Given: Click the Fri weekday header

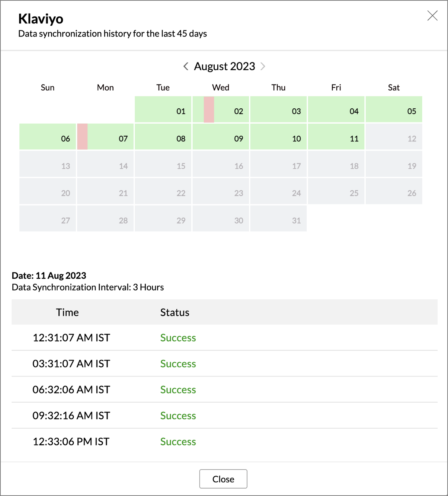Looking at the screenshot, I should 336,88.
